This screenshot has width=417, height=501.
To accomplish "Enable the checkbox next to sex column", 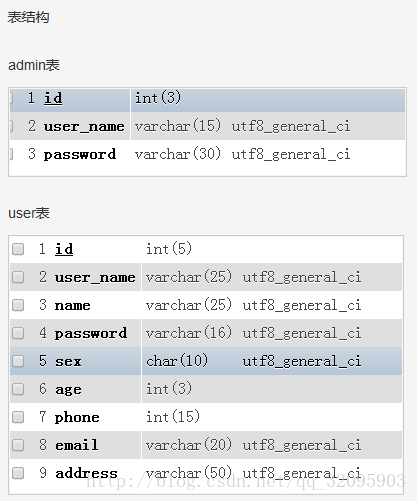I will [18, 361].
